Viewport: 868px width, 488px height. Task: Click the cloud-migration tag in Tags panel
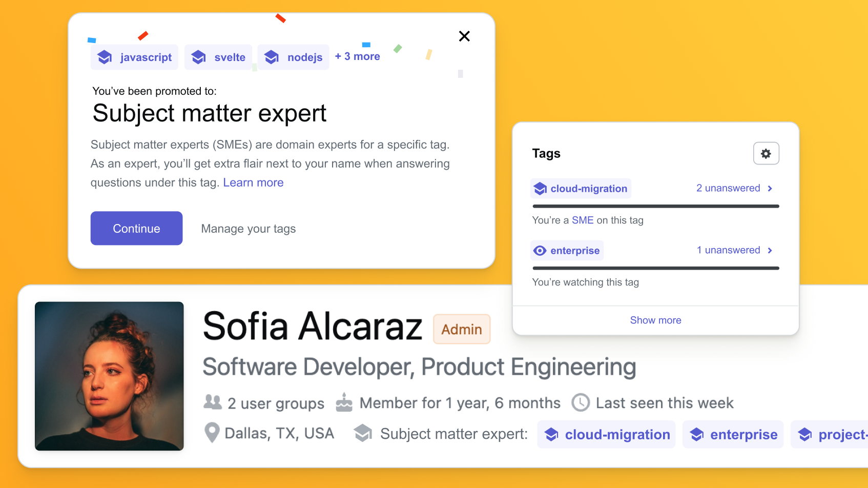point(581,189)
